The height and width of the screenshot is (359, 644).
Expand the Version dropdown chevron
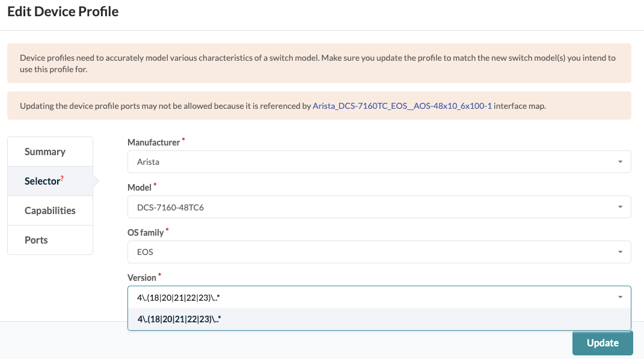[x=620, y=296]
